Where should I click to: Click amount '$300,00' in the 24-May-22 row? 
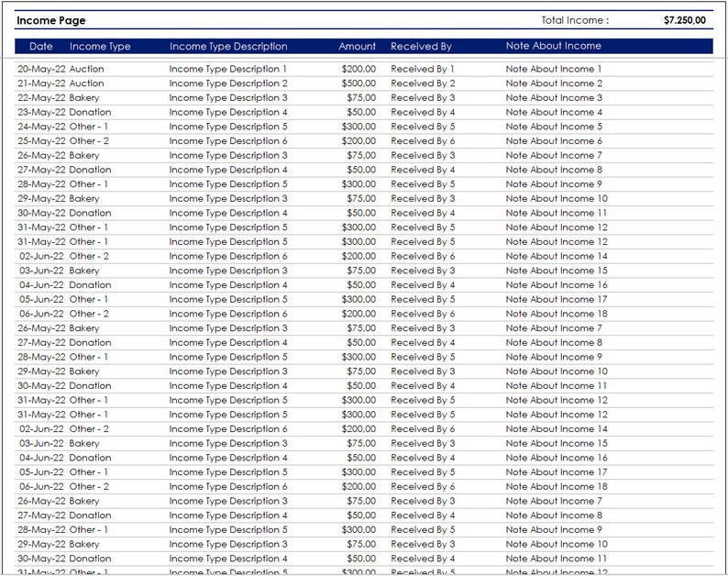(x=358, y=127)
